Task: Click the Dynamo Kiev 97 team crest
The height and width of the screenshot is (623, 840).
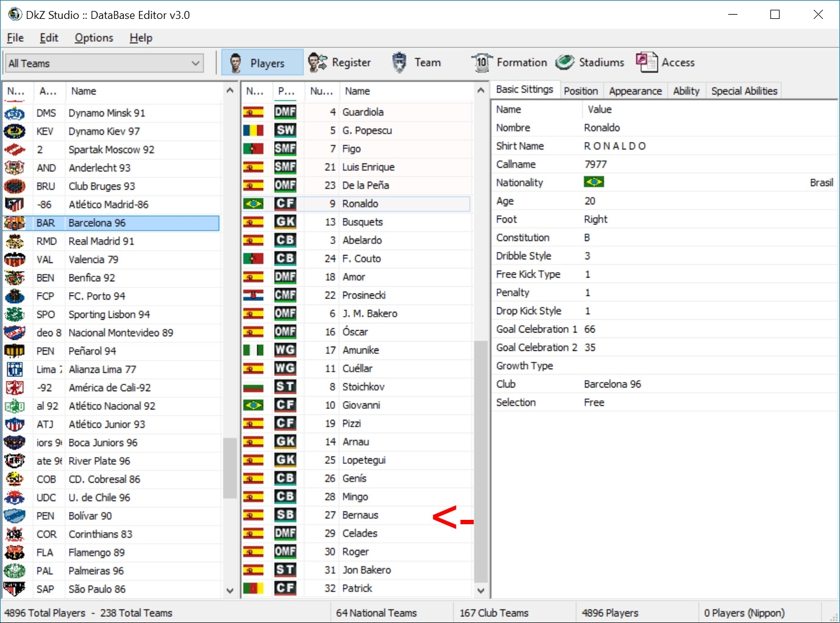Action: pos(15,131)
